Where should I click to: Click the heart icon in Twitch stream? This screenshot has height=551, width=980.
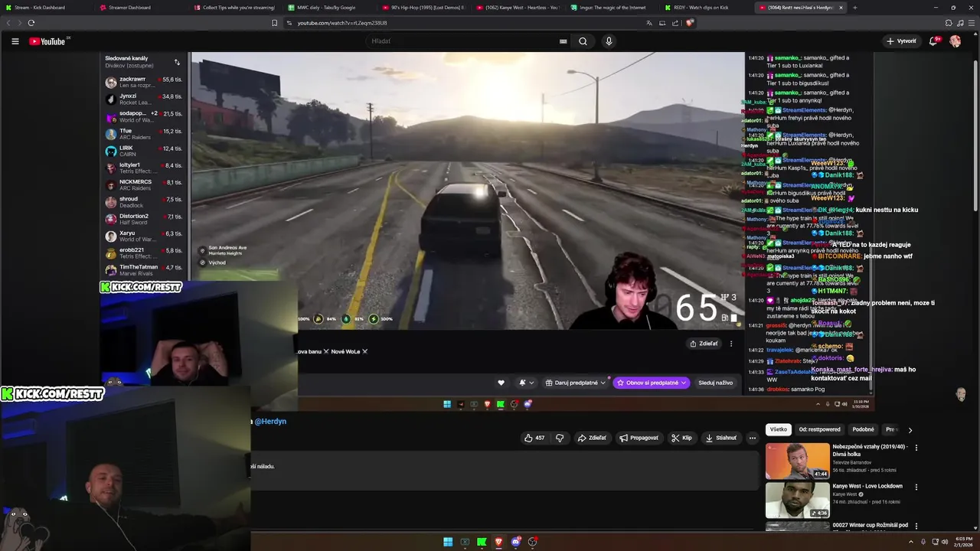click(x=501, y=383)
